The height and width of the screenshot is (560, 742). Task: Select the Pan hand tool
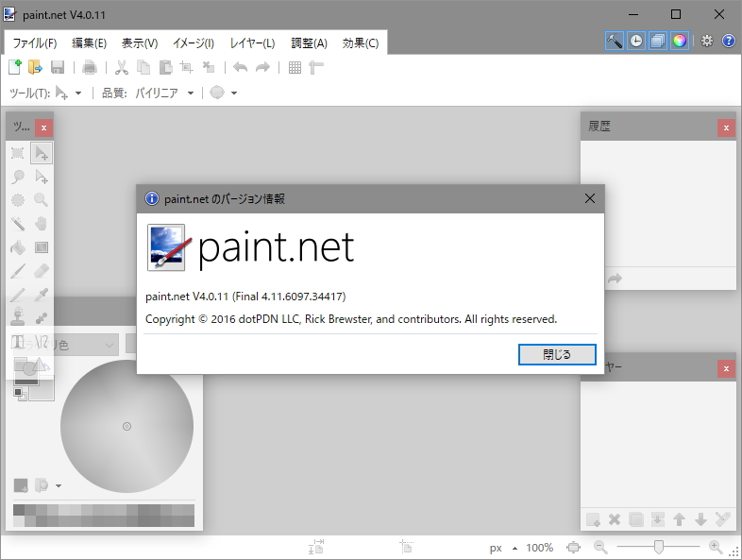pyautogui.click(x=42, y=224)
